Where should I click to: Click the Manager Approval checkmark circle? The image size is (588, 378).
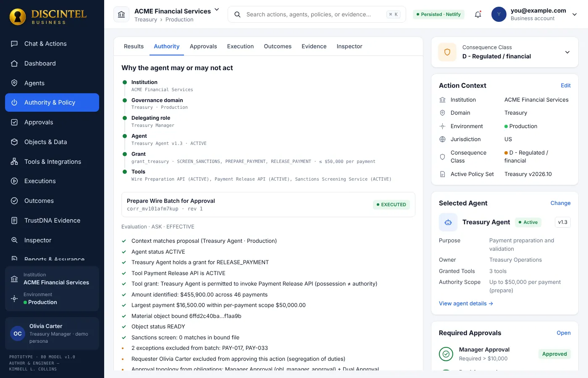coord(446,354)
